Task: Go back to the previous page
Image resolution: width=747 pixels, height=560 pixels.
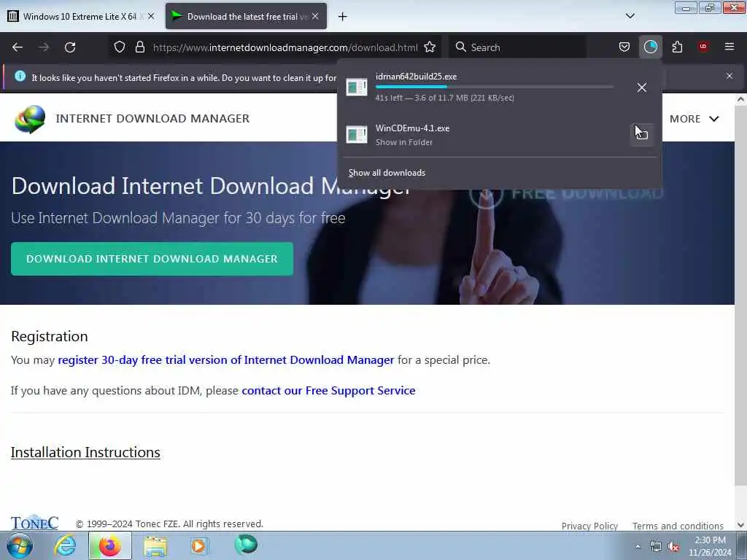Action: click(18, 47)
